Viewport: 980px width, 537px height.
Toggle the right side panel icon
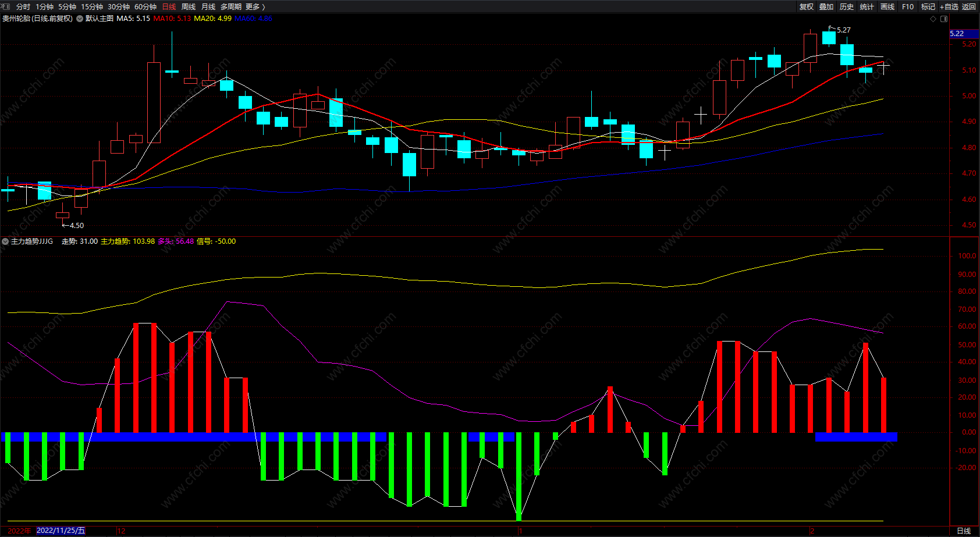pos(944,19)
